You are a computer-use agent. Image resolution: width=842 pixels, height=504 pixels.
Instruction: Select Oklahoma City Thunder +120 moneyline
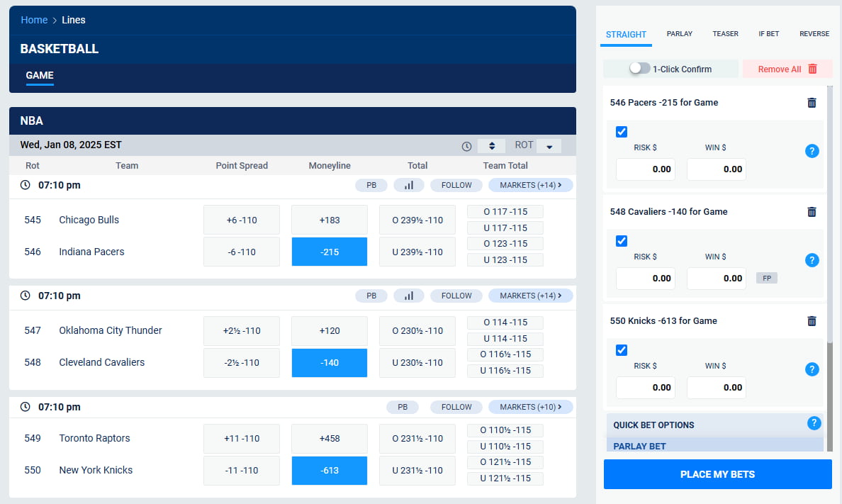[x=329, y=330]
